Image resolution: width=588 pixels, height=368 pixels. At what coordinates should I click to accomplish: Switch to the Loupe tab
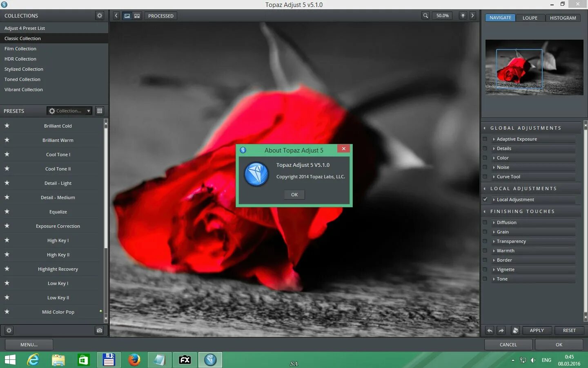pos(530,18)
